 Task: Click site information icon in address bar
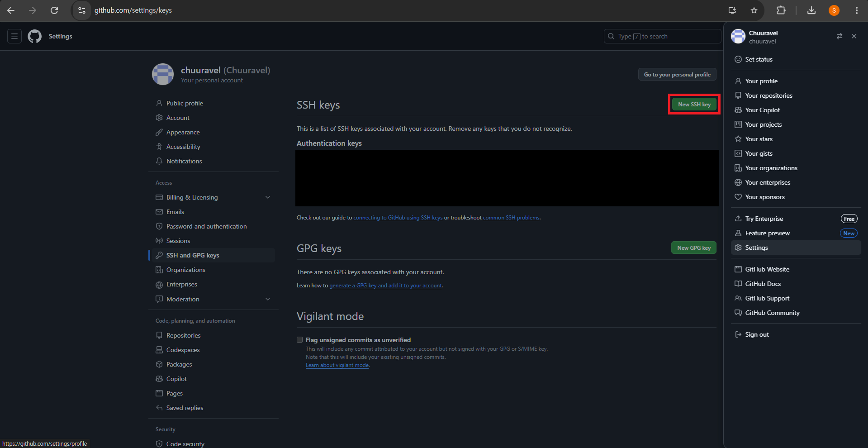click(82, 10)
